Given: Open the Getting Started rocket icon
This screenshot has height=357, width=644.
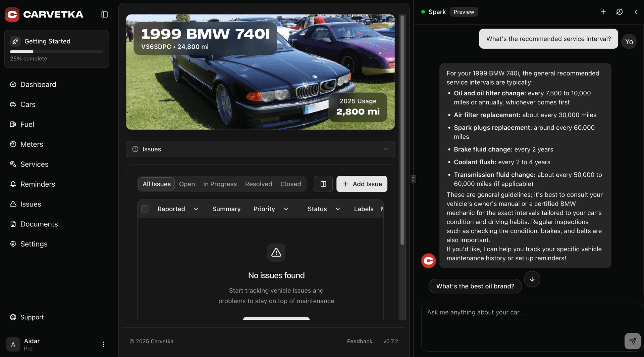Looking at the screenshot, I should tap(15, 41).
